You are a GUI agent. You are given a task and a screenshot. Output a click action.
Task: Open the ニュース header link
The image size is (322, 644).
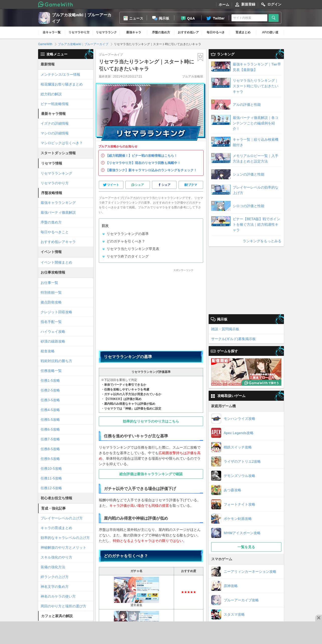[x=133, y=18]
